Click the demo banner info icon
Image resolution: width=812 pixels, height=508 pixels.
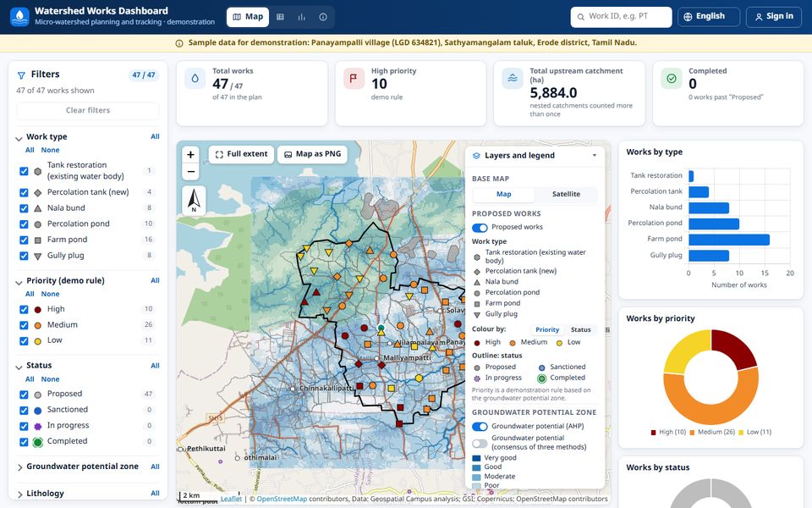pos(179,43)
